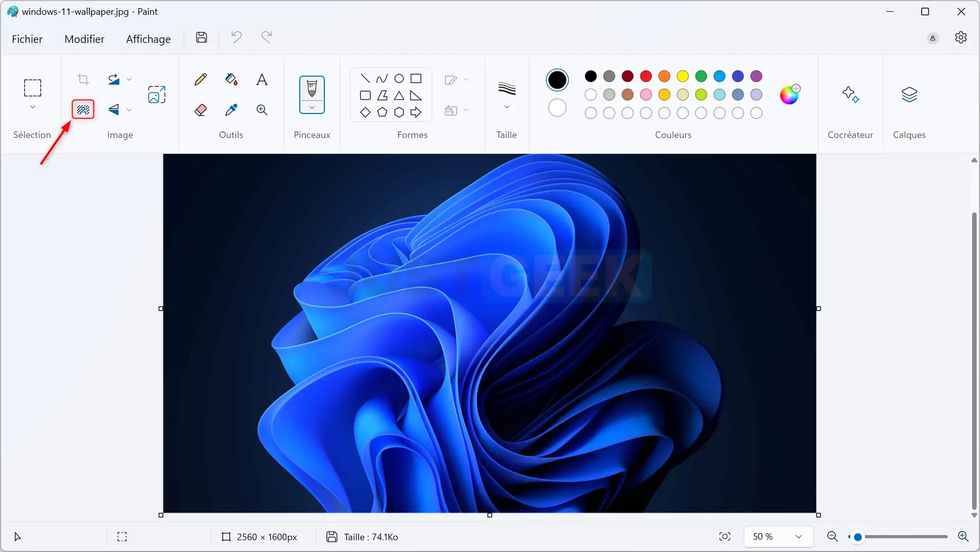This screenshot has height=552, width=980.
Task: Select the rectangular Selection tool
Action: (x=33, y=88)
